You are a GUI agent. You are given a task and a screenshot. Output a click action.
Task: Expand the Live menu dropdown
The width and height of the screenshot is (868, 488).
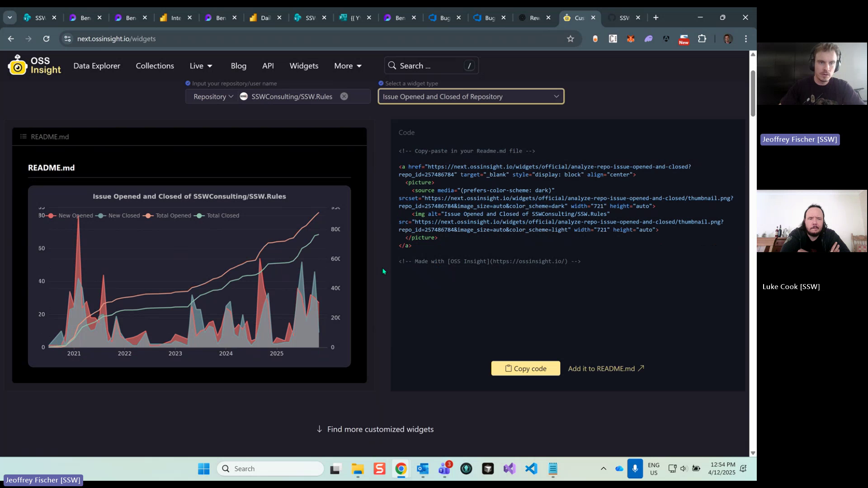pos(201,66)
